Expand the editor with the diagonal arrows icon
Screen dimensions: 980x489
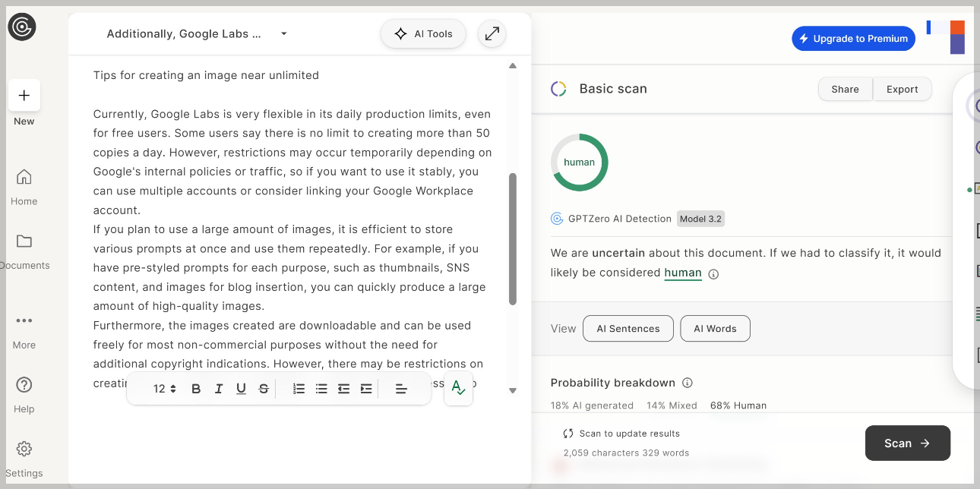point(492,34)
